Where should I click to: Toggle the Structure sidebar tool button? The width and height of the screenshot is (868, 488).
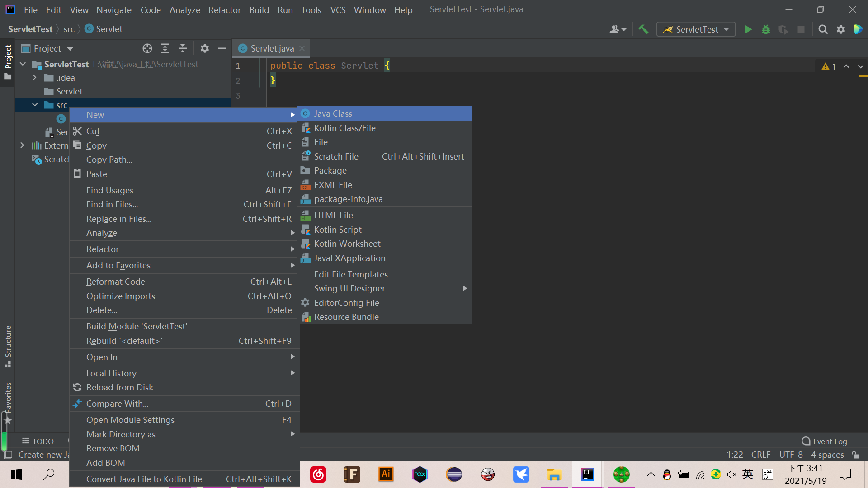(8, 346)
